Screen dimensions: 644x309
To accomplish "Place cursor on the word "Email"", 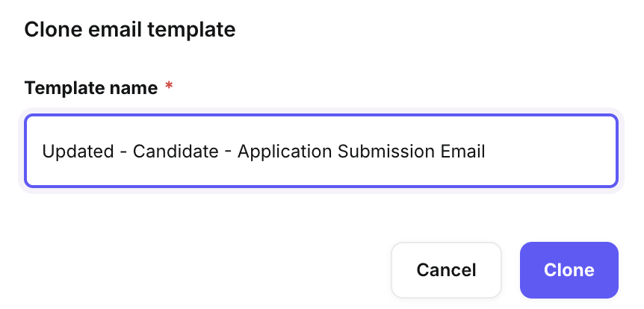I will point(463,152).
